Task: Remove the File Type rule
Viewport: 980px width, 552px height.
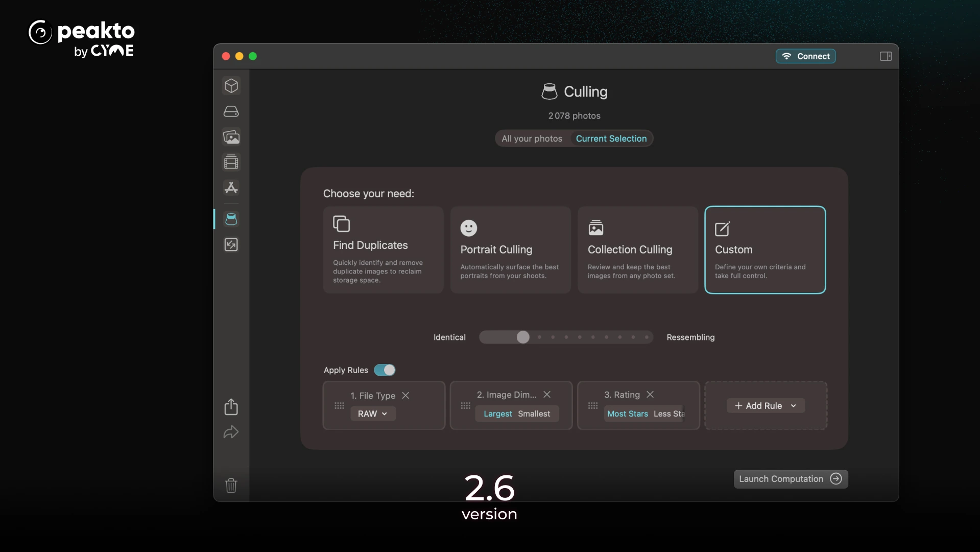Action: point(405,396)
